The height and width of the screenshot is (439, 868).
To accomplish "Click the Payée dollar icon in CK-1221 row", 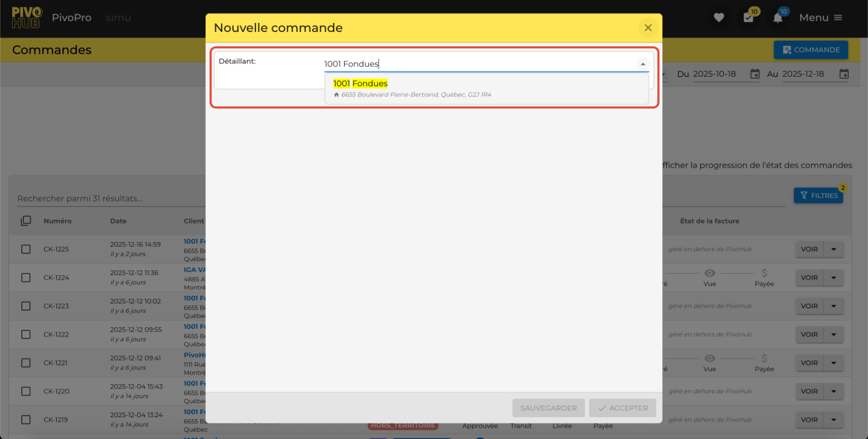I will [764, 358].
